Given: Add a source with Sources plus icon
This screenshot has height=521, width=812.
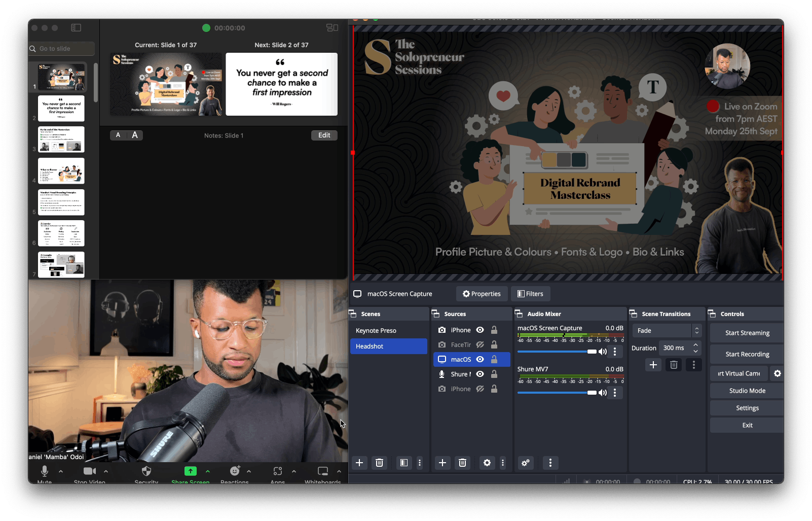Looking at the screenshot, I should [442, 463].
